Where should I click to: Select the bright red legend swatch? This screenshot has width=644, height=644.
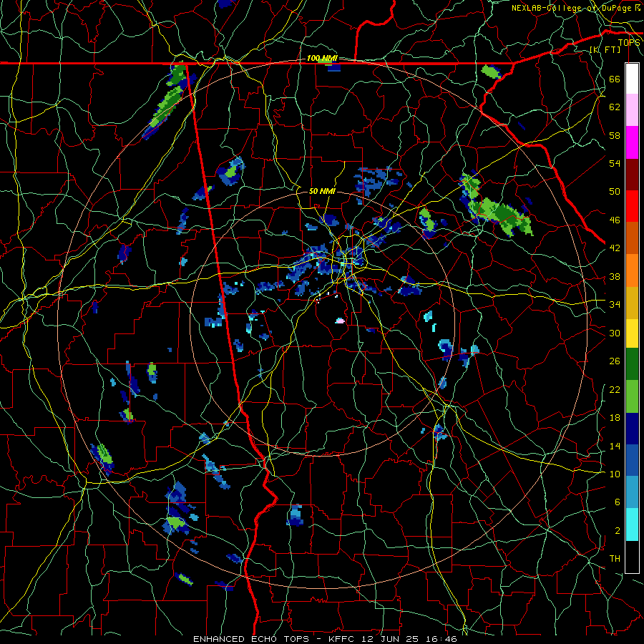632,206
